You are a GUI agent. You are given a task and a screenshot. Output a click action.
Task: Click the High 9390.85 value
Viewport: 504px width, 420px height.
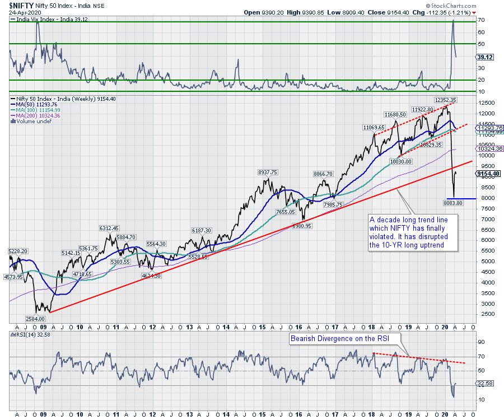305,12
